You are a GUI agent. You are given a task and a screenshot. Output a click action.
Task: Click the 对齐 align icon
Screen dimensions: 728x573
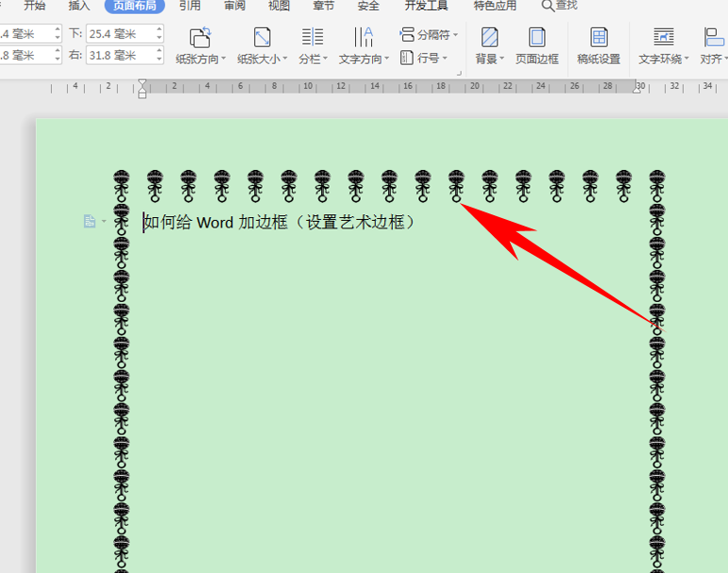[714, 37]
